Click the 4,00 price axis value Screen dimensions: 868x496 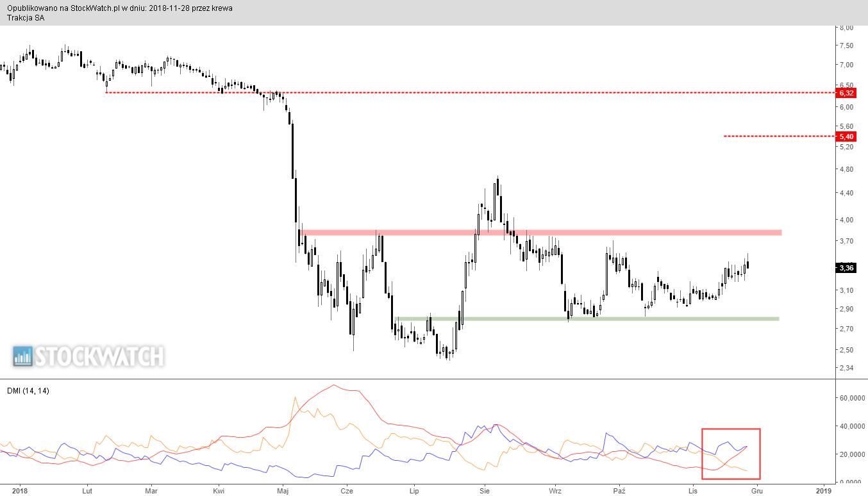coord(846,219)
